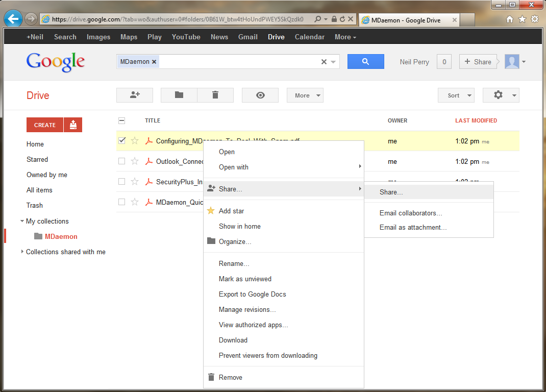This screenshot has width=546, height=392.
Task: Star the MDaemon_Quick file
Action: (134, 202)
